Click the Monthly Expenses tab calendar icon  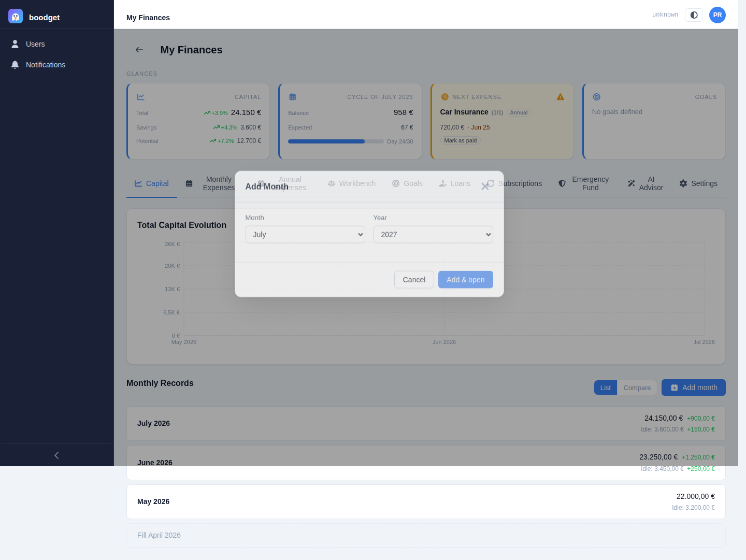click(x=189, y=183)
